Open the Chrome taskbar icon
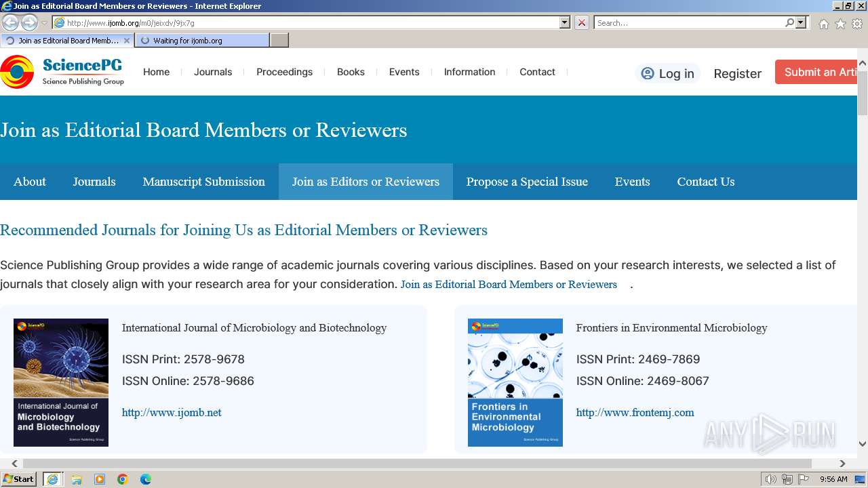 [x=123, y=479]
